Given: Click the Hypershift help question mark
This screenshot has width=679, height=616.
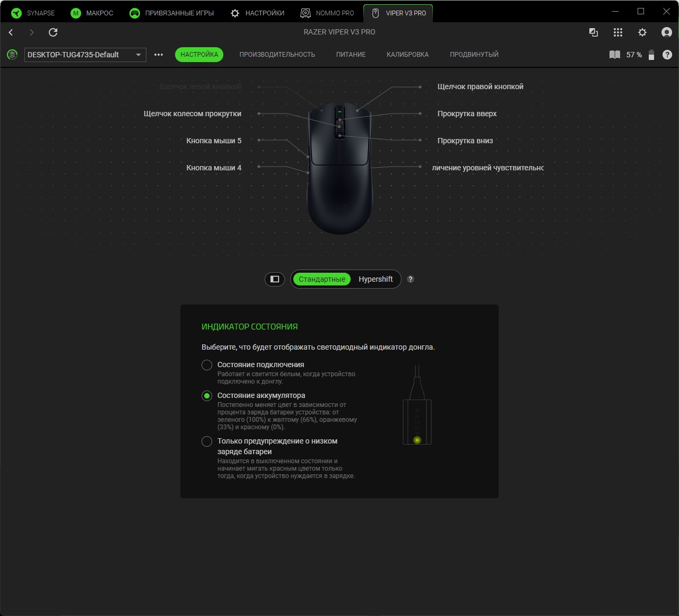Looking at the screenshot, I should (x=411, y=279).
